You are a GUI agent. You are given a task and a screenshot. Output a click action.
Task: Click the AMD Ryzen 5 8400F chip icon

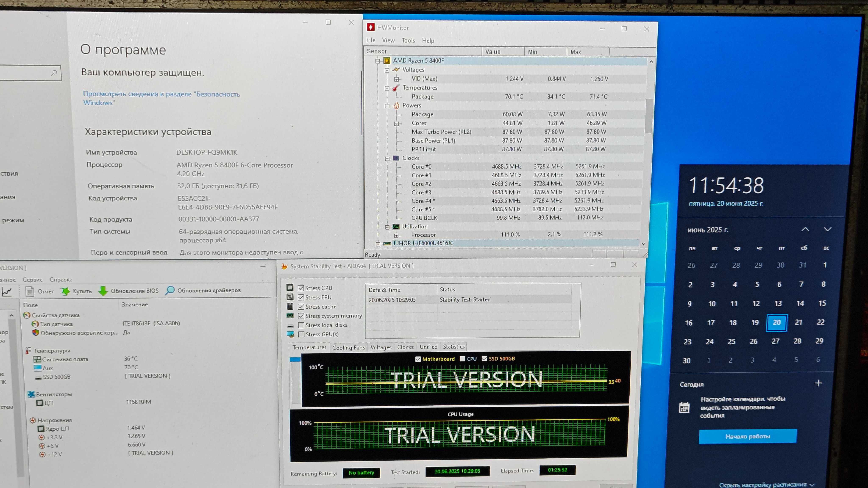(387, 61)
